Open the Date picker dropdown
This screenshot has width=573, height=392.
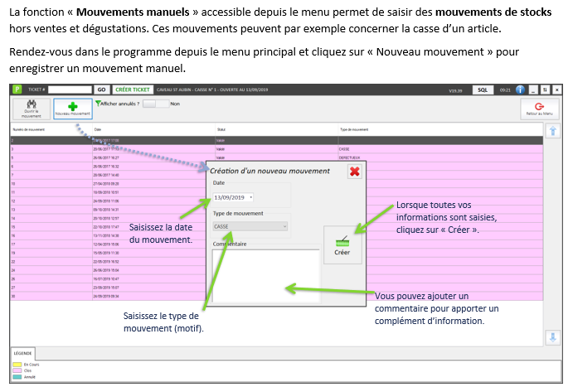pyautogui.click(x=250, y=197)
